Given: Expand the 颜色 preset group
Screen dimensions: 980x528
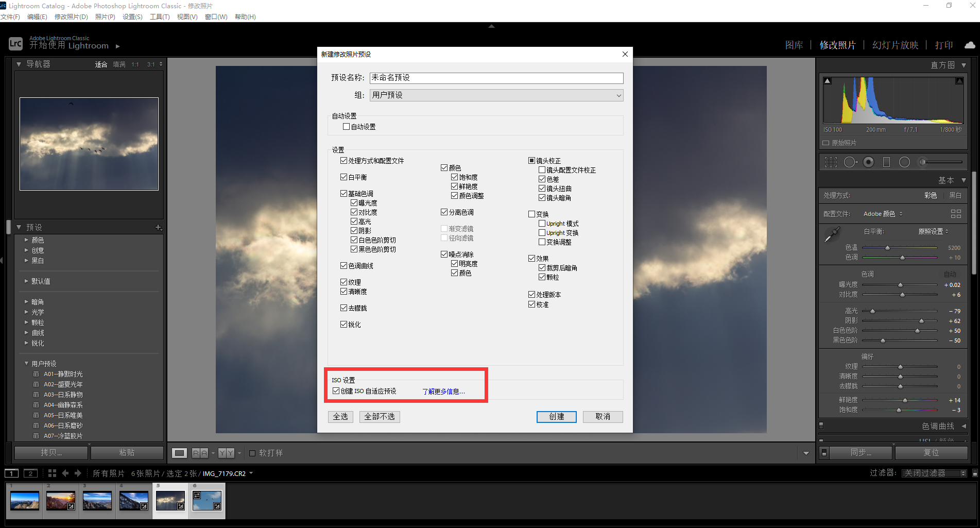Looking at the screenshot, I should [26, 240].
